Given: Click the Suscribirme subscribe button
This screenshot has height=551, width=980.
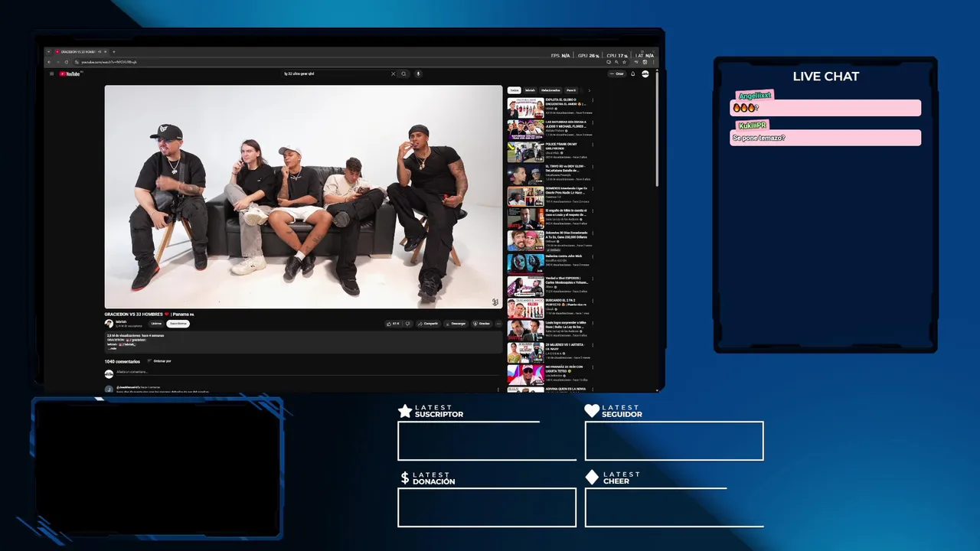Looking at the screenshot, I should (178, 324).
